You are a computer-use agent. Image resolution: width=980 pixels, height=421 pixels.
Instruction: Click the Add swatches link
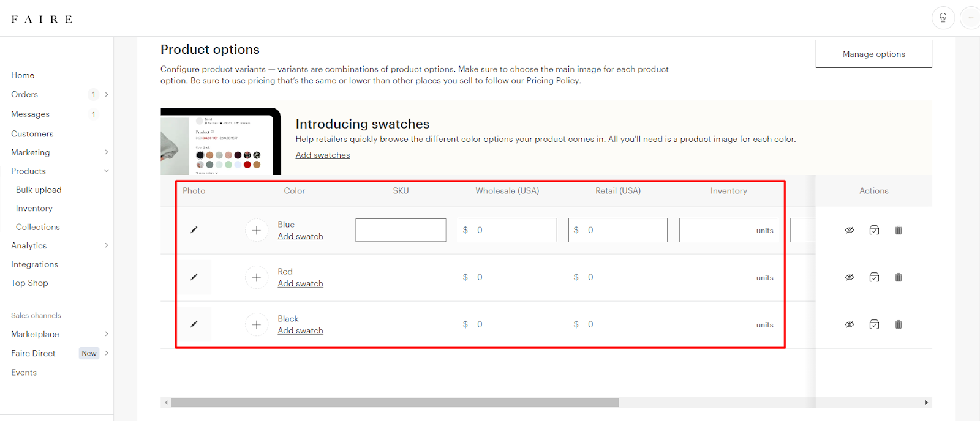pos(323,155)
